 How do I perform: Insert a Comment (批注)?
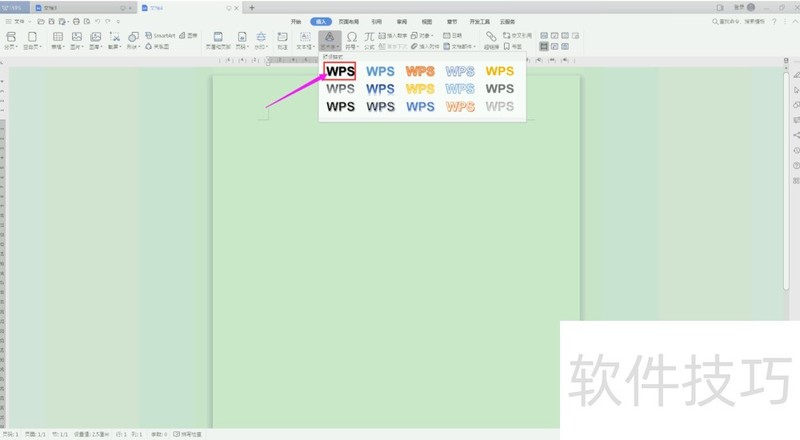[x=282, y=40]
